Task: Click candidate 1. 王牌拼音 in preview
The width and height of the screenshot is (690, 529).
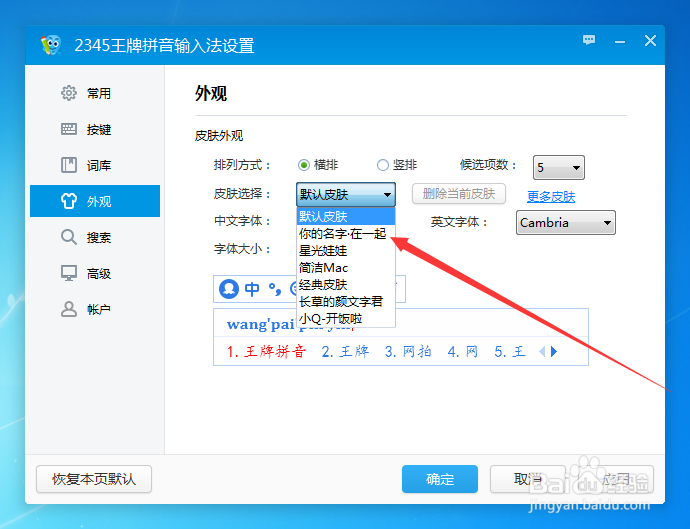Action: click(x=266, y=351)
